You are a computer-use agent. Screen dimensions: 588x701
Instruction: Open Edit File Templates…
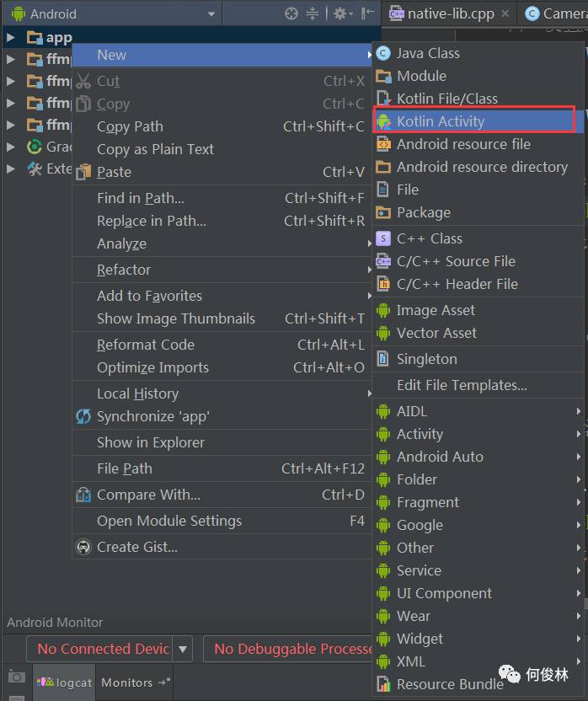pyautogui.click(x=478, y=385)
